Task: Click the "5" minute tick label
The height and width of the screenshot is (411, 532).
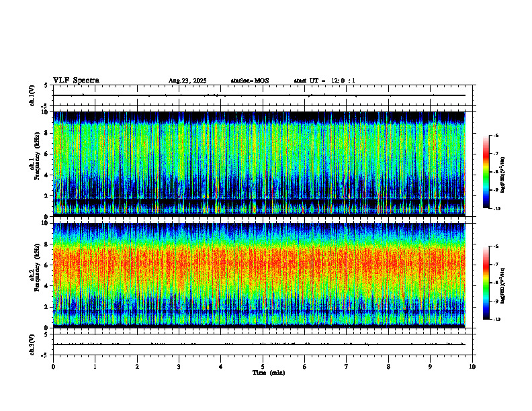Action: tap(263, 367)
